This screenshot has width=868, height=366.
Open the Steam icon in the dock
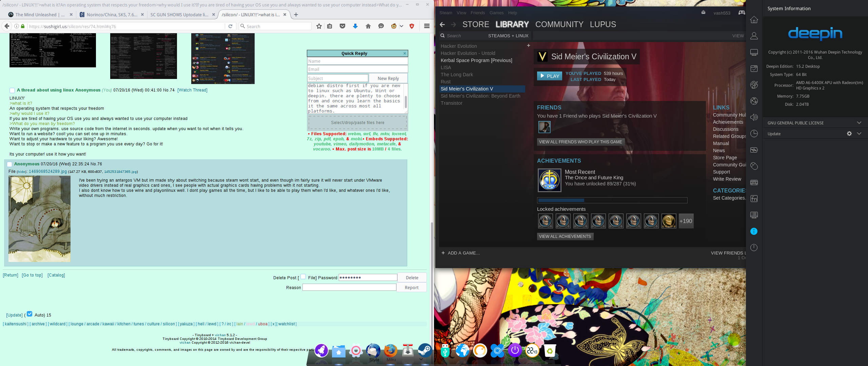pos(424,350)
